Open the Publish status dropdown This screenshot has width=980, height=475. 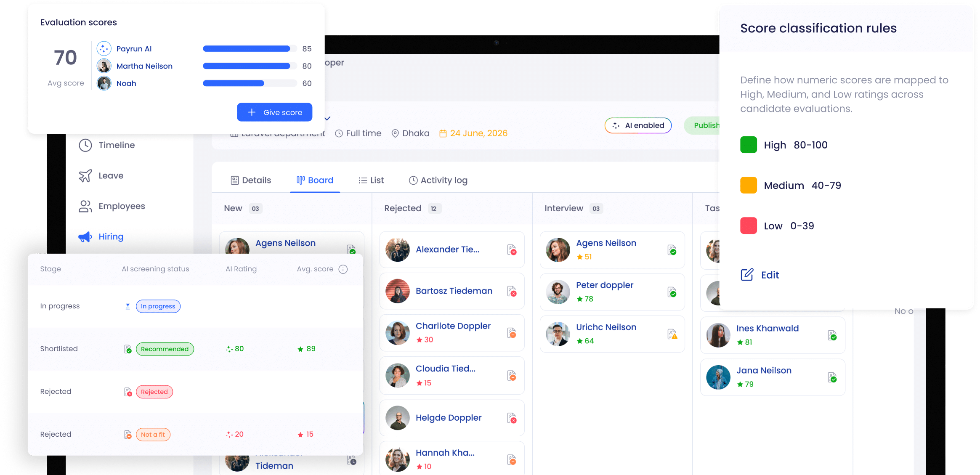click(704, 125)
